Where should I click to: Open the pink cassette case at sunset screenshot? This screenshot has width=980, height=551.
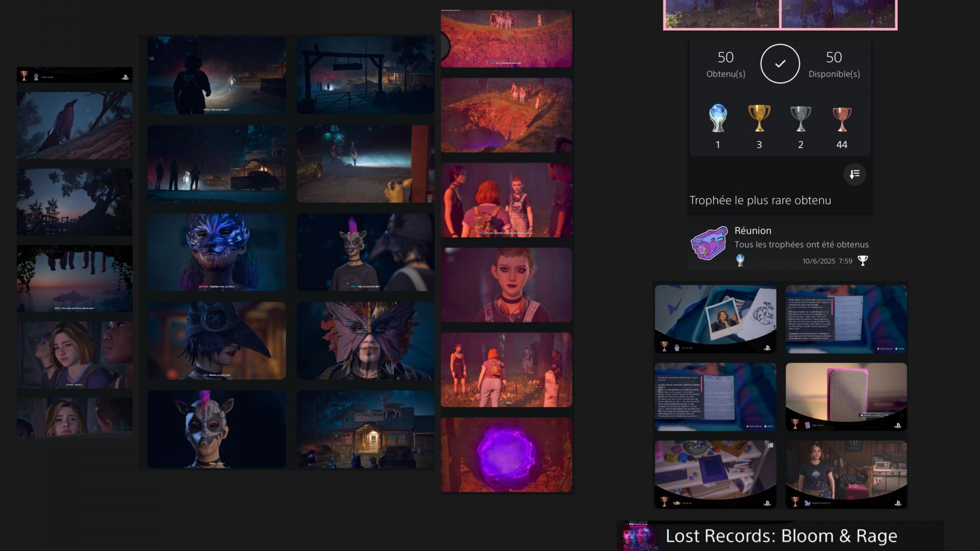pyautogui.click(x=846, y=396)
